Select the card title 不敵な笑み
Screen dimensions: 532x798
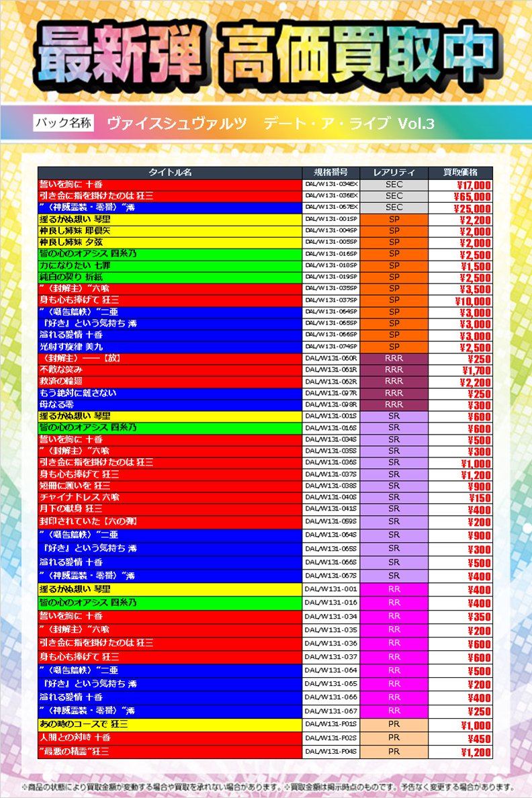[60, 370]
